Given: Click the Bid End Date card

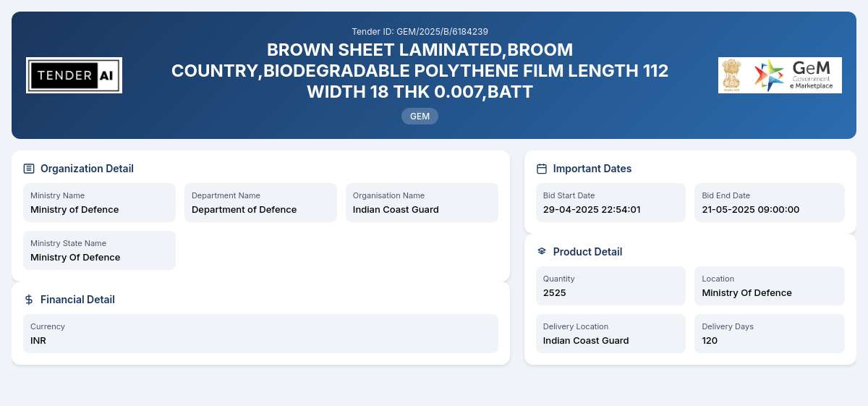Looking at the screenshot, I should point(770,203).
